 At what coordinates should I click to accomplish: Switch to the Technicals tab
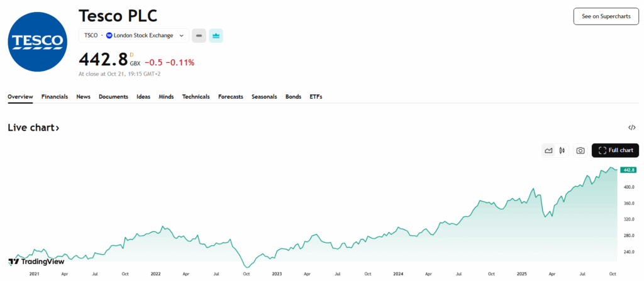tap(196, 97)
